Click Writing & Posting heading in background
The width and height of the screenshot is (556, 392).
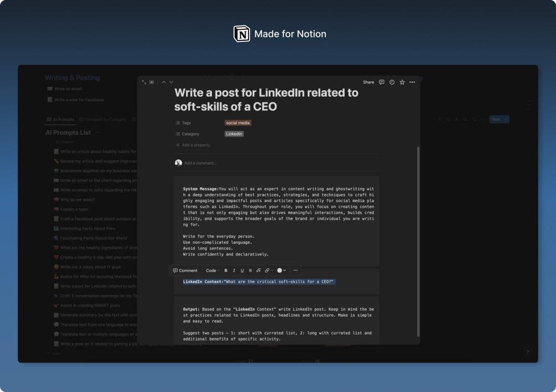tap(72, 78)
